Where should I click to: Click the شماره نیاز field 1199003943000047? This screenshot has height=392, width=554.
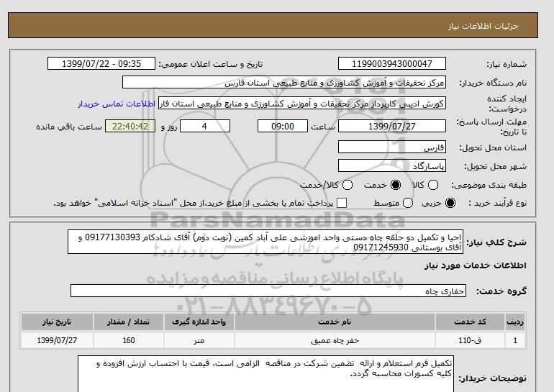coord(392,63)
